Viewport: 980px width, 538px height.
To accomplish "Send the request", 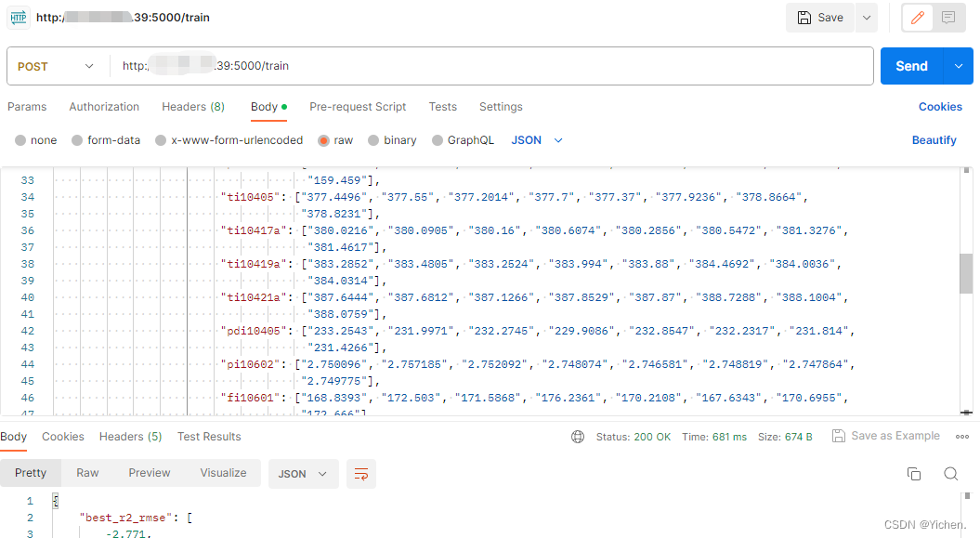I will click(911, 66).
